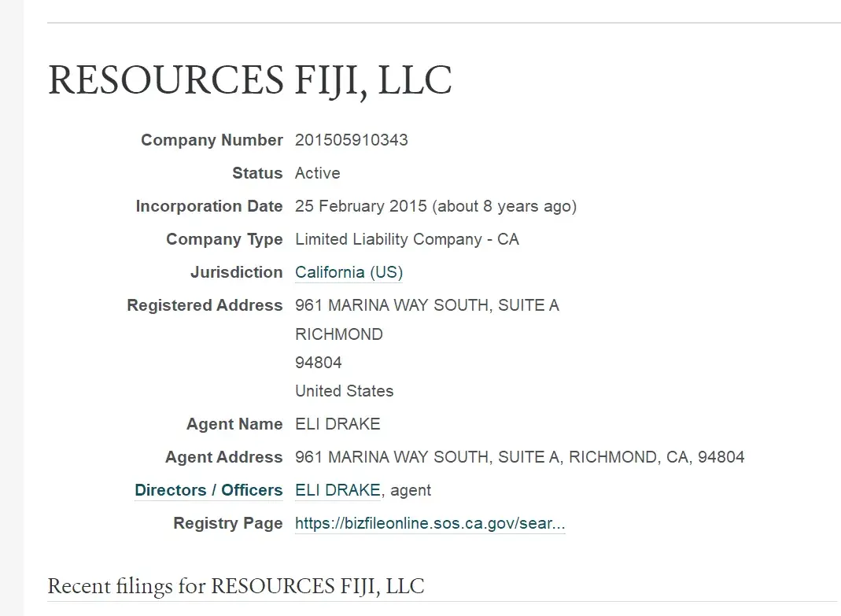Click the Registry Page field label

point(228,523)
